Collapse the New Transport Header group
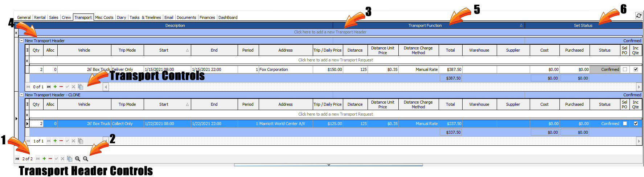This screenshot has width=644, height=177. 21,41
